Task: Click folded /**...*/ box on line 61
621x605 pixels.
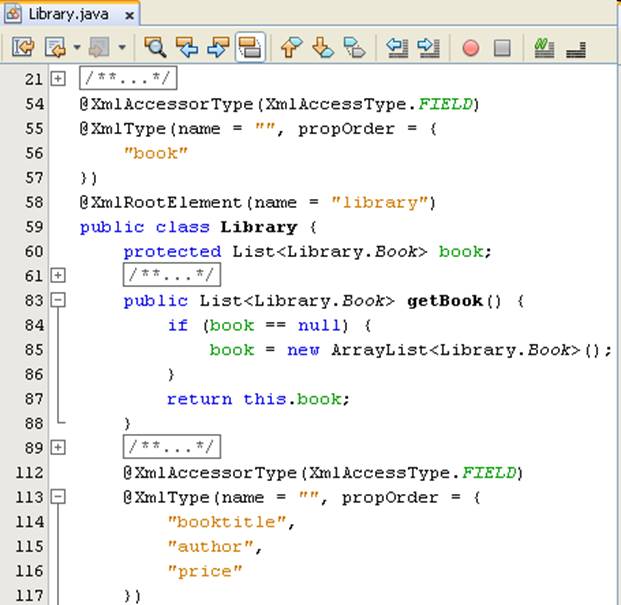Action: coord(172,275)
